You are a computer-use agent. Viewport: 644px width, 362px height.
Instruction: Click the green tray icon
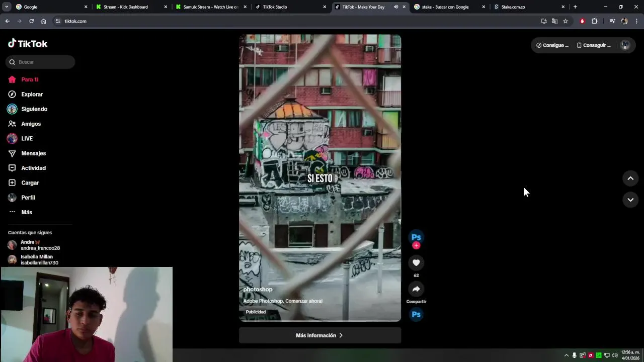point(599,355)
